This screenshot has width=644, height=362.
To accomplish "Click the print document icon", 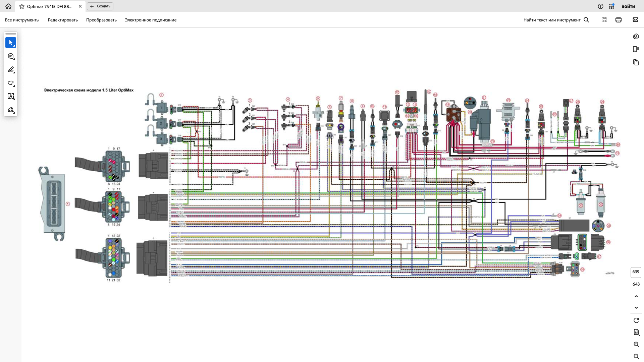I will tap(619, 20).
